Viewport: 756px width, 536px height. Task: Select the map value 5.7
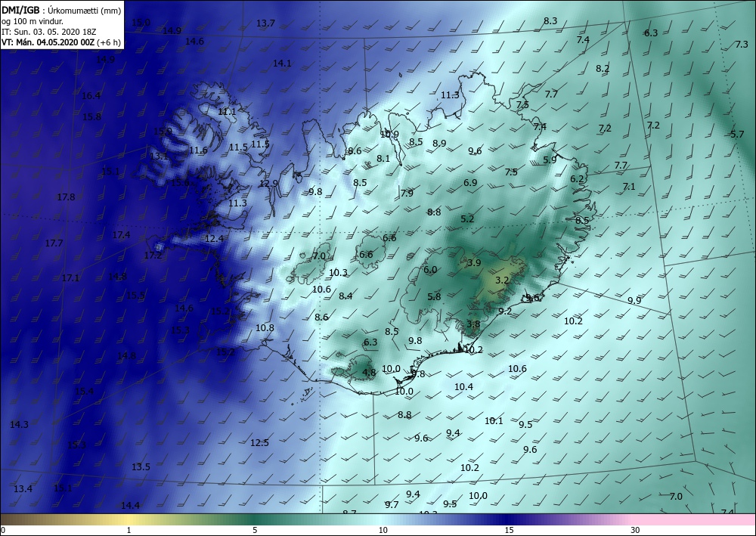pyautogui.click(x=737, y=135)
